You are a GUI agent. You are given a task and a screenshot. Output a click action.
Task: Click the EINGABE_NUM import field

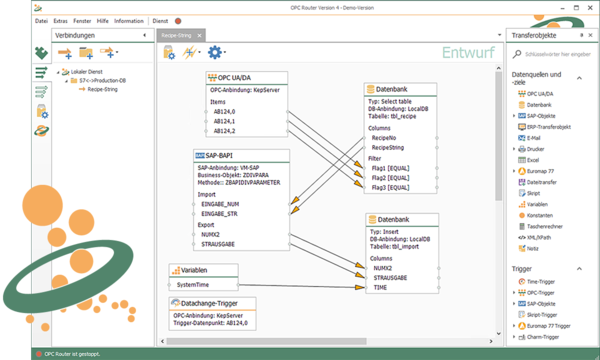click(x=220, y=204)
